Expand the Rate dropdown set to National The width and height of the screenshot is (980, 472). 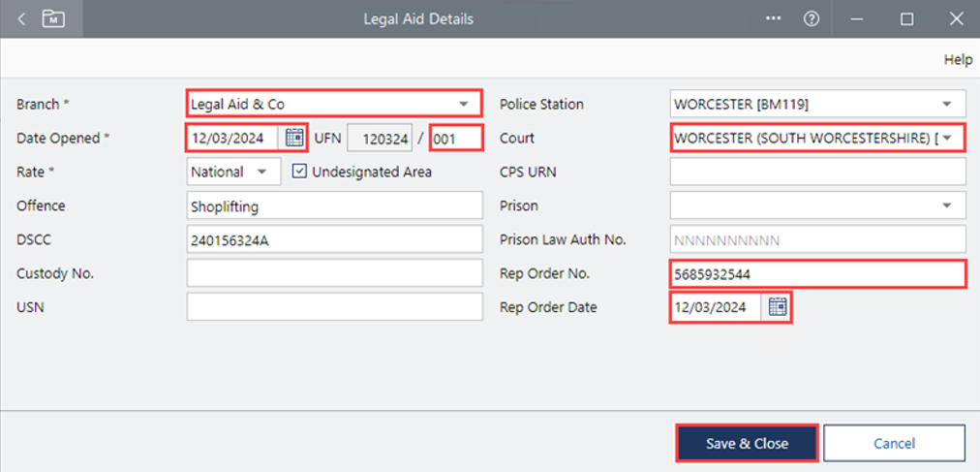(x=261, y=172)
